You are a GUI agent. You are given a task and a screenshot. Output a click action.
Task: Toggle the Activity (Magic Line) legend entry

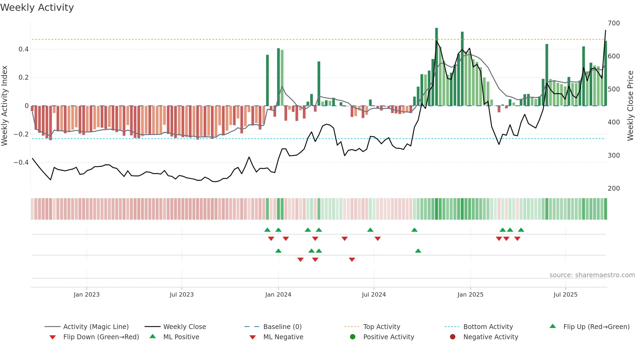[x=87, y=327]
